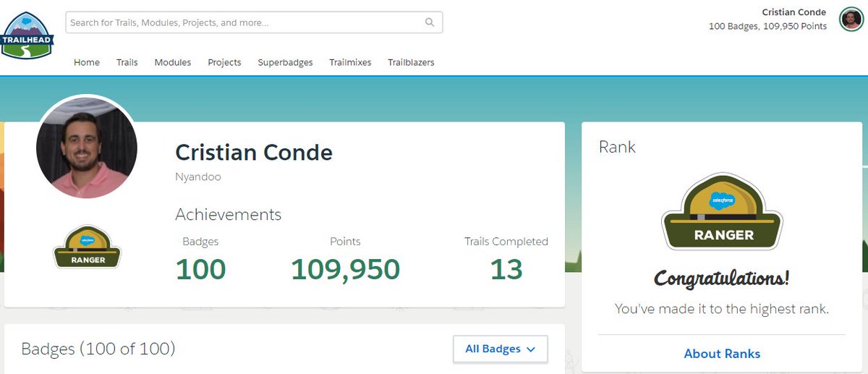Screen dimensions: 868x374
Task: Click the Cristian Conde name in header
Action: (x=794, y=12)
